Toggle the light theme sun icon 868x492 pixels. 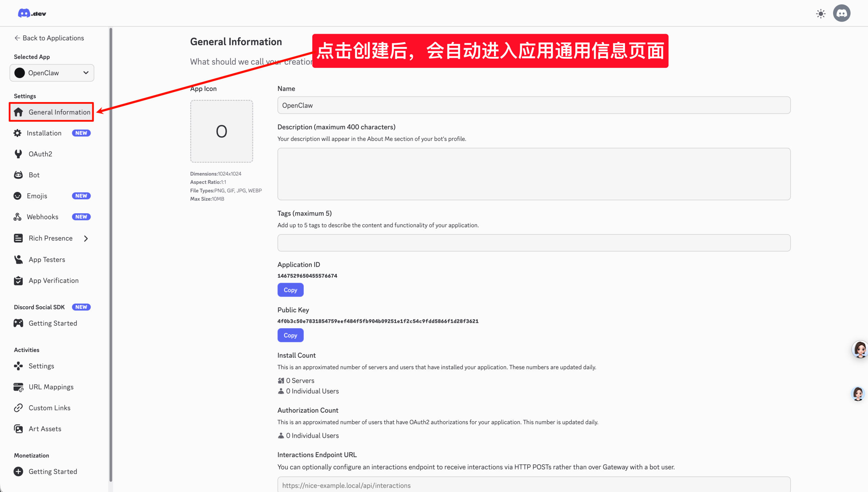821,14
